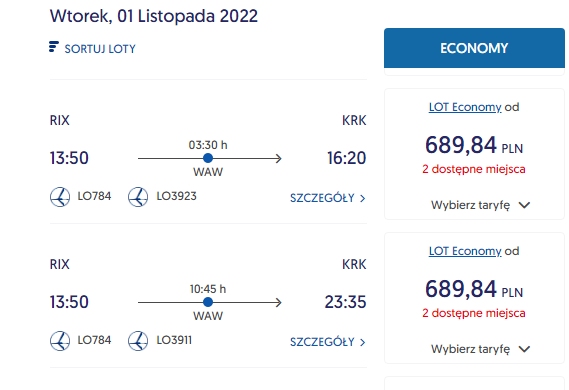Open SZCZEGÓŁY for the 23:35 arrival flight

[x=328, y=342]
